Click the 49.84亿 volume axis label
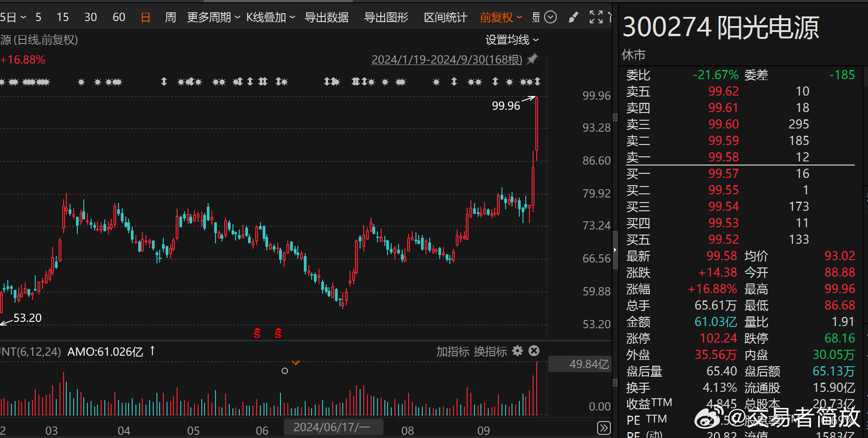 click(589, 364)
